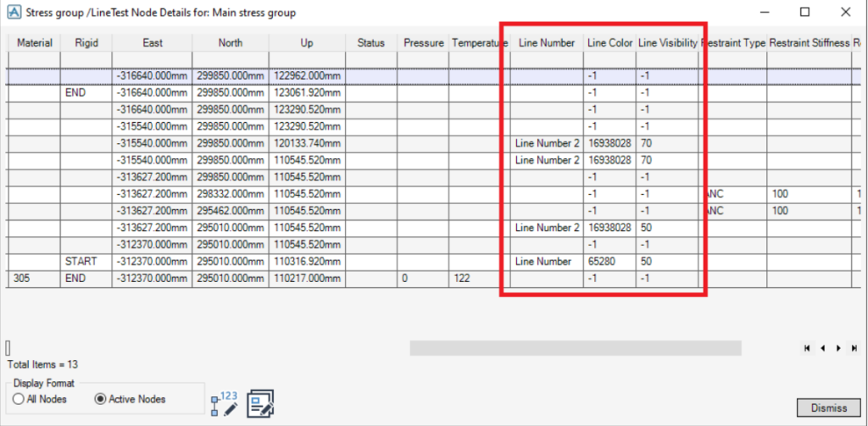Screen dimensions: 868x426
Task: Select the Active Nodes radio option
Action: (x=100, y=399)
